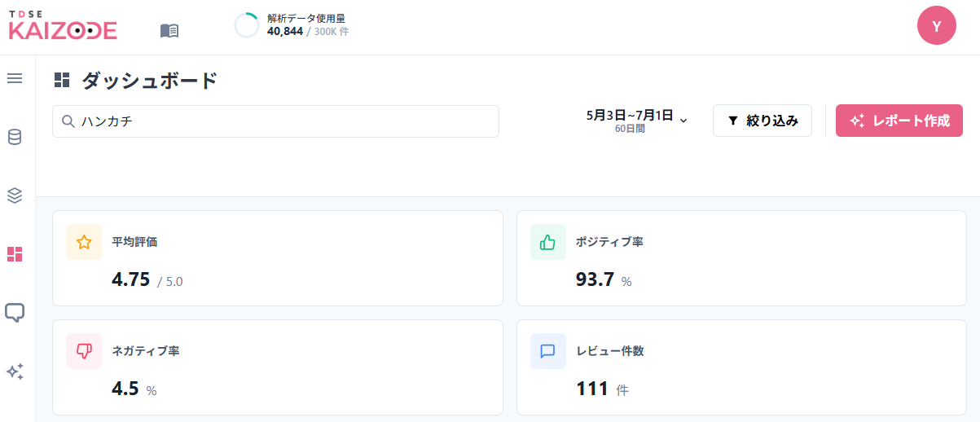Click the TDSE KAIZODE logo
This screenshot has height=422, width=980.
pos(63,27)
